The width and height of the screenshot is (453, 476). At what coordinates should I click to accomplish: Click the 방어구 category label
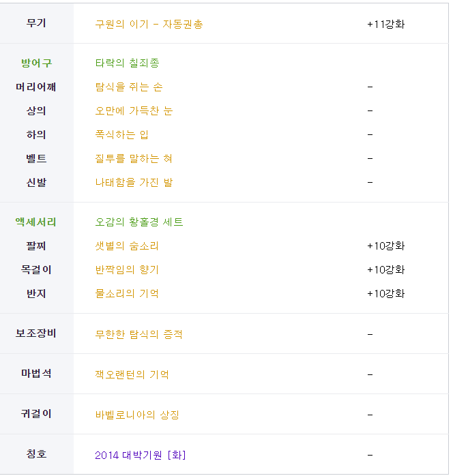(x=36, y=63)
